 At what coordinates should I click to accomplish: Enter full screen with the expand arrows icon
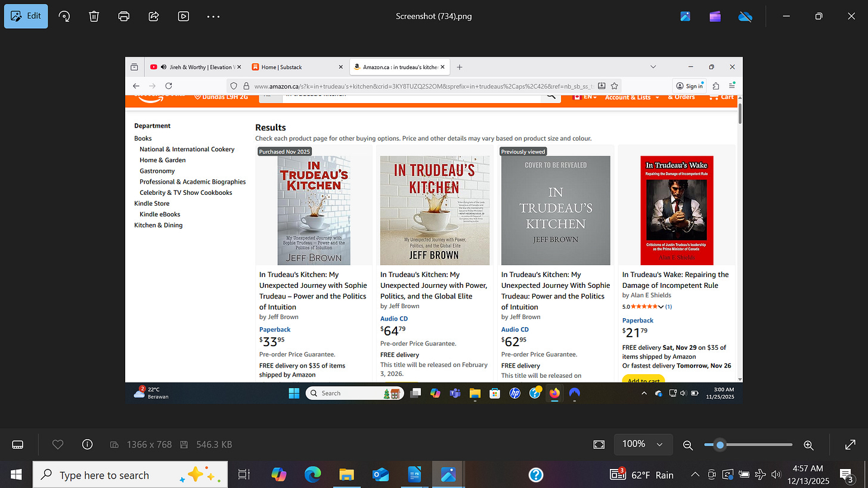(x=851, y=445)
